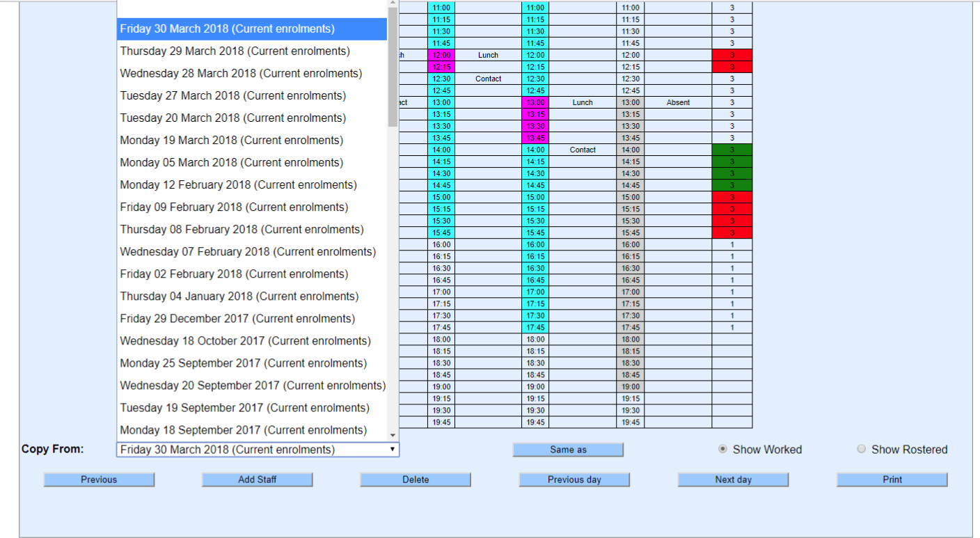Click the Add Staff button

coord(257,480)
